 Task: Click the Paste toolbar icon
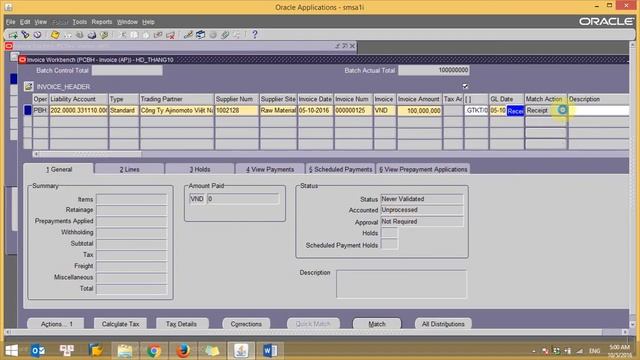(x=146, y=35)
